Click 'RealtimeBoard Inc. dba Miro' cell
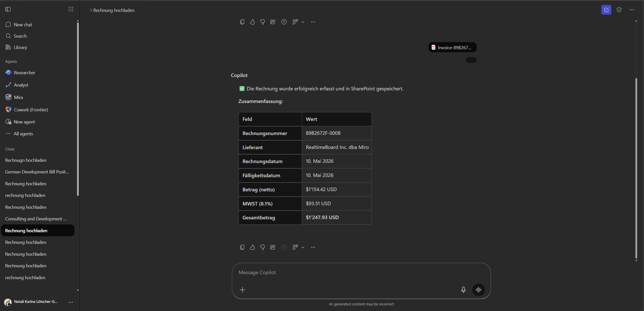Screen dimensions: 644x311 click(336, 147)
